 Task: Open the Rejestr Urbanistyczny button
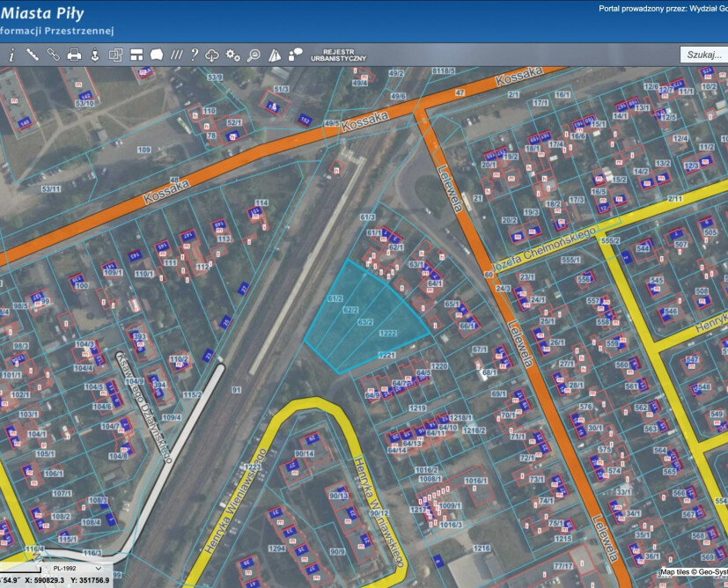click(x=338, y=55)
